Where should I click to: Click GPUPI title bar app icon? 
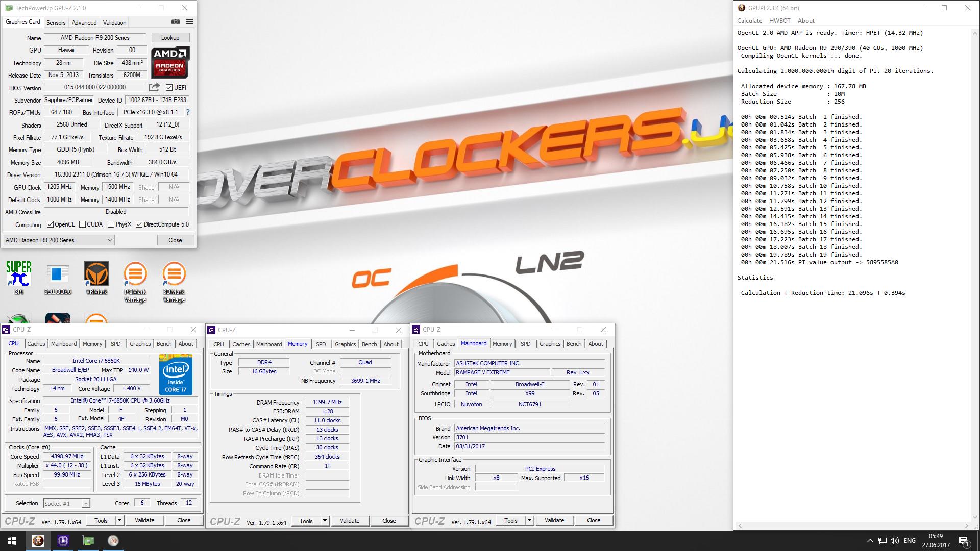point(742,8)
